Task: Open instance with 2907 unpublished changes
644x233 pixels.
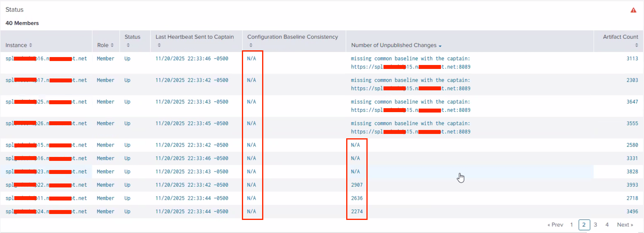Action: click(x=46, y=185)
